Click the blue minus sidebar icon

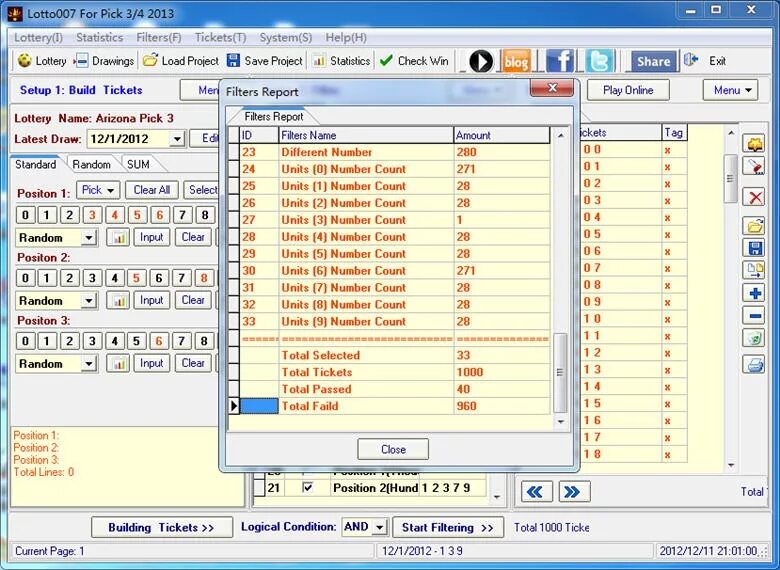[755, 315]
